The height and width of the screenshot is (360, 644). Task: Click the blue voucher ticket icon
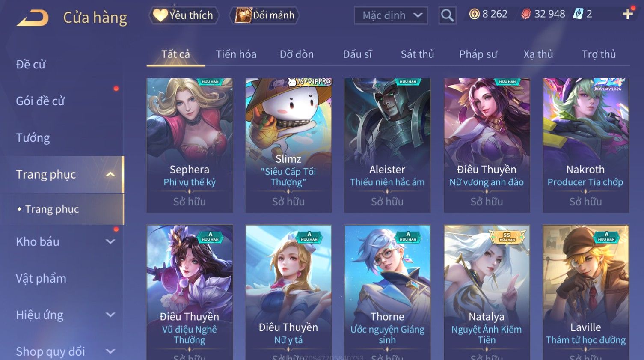coord(578,14)
